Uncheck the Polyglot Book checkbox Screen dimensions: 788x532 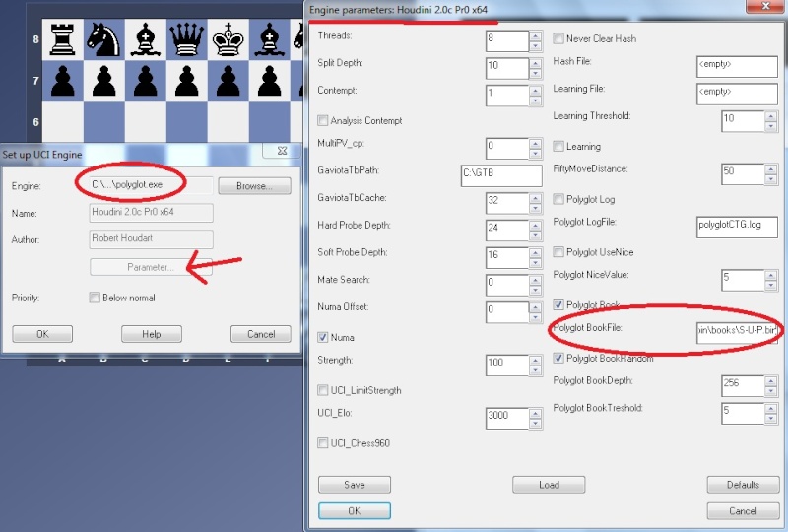(558, 304)
